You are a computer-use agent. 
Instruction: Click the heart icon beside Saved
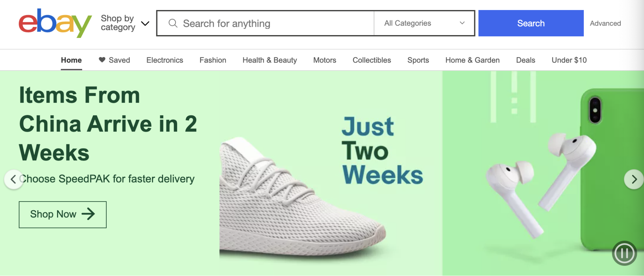coord(102,60)
